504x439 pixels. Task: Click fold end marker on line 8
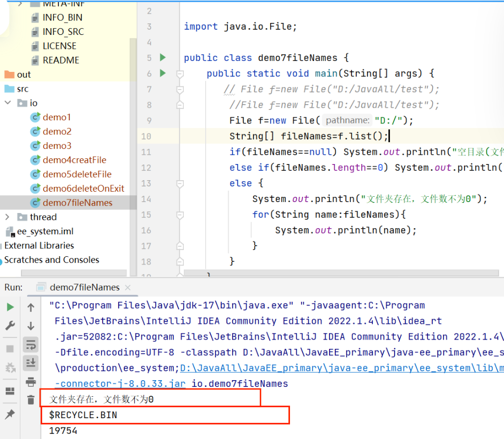coord(180,105)
